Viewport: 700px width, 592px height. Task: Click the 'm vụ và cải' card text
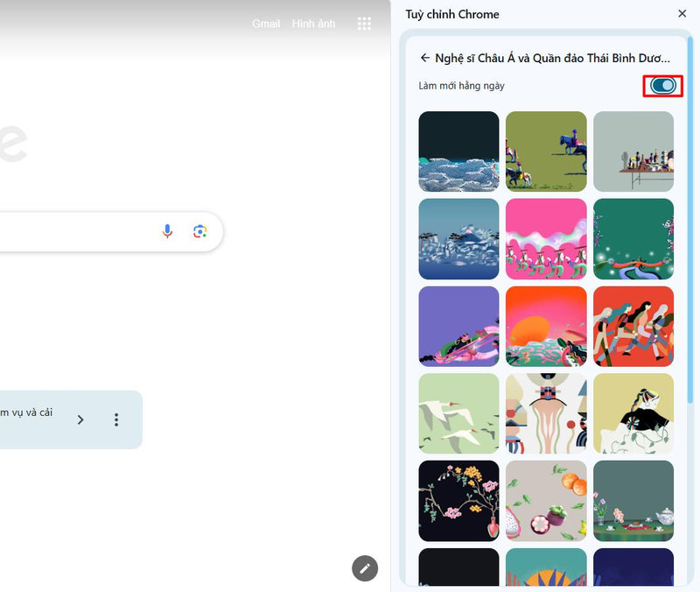point(26,412)
